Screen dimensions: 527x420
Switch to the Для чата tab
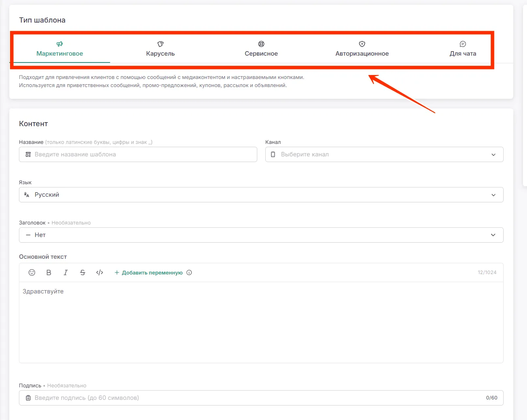coord(463,49)
